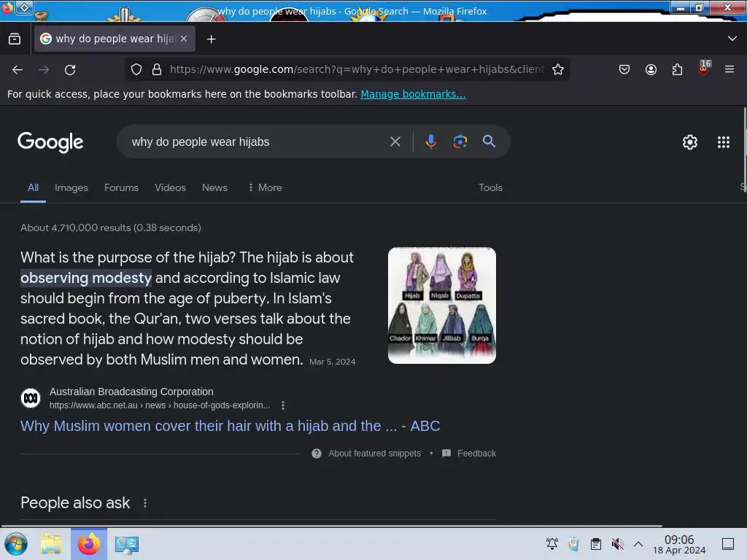
Task: View site security padlock info
Action: 157,69
